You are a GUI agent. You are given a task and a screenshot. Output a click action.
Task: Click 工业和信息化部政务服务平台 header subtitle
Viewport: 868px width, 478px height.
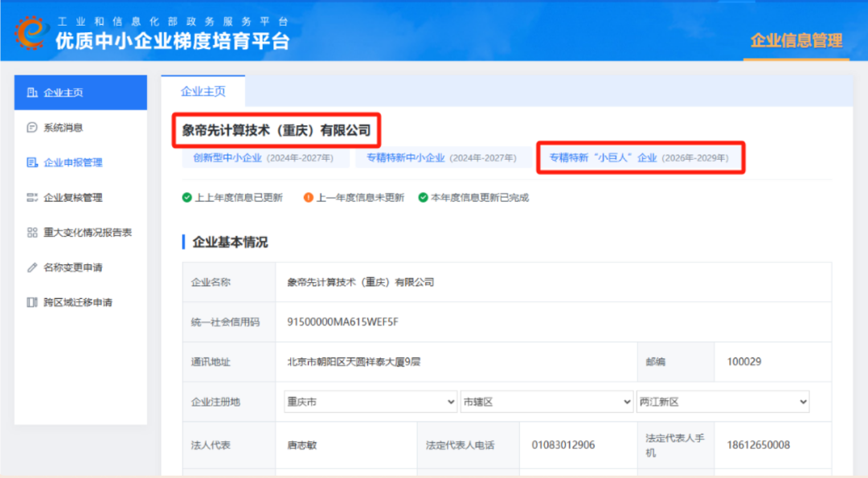coord(173,22)
